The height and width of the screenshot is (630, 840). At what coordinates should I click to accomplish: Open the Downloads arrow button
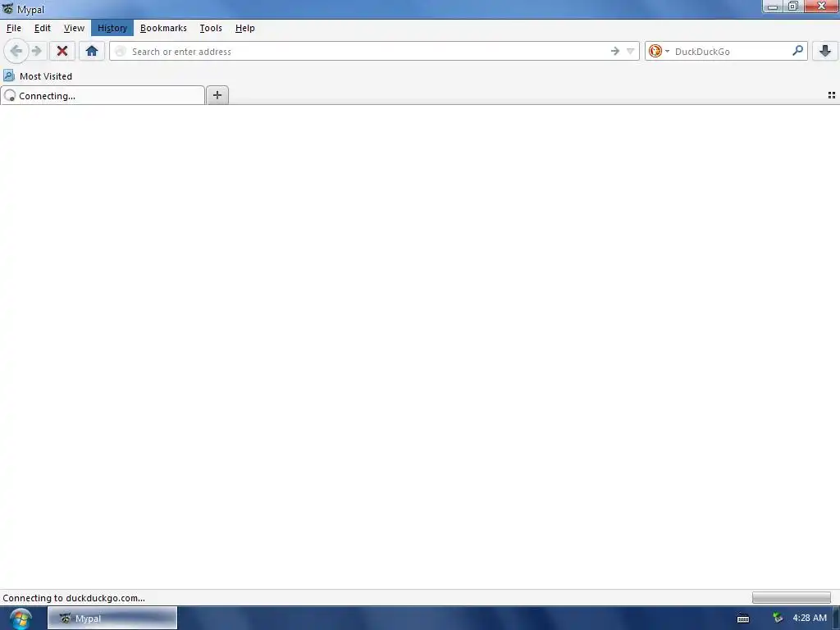tap(825, 52)
